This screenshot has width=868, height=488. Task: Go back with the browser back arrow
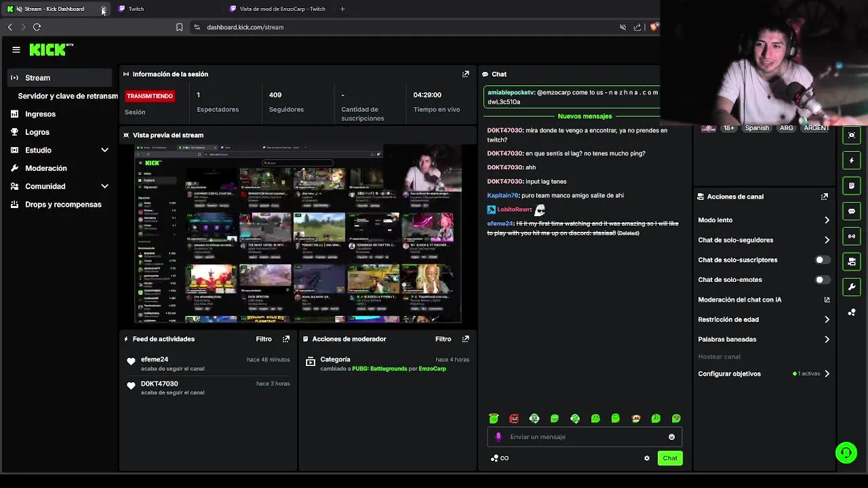9,27
